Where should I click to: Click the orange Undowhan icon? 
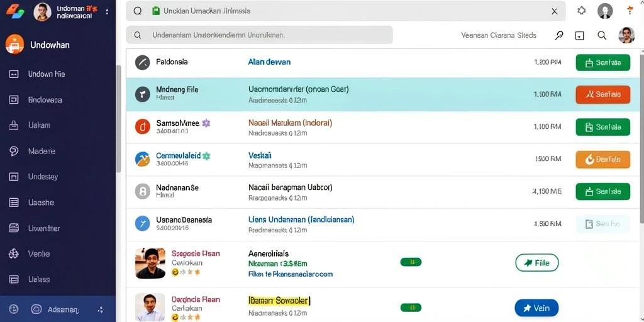15,45
